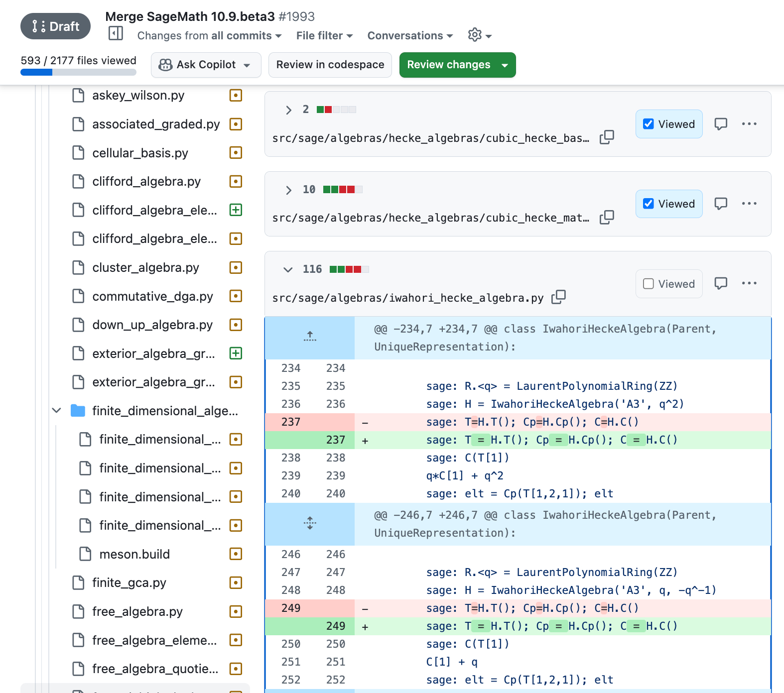Screen dimensions: 784x693
Task: Open the File filter menu
Action: click(324, 36)
